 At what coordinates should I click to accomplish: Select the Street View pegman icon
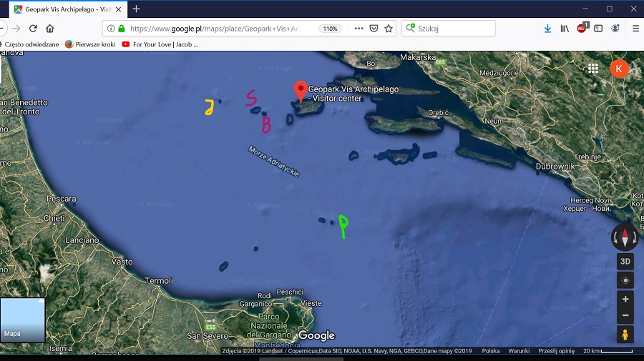click(x=625, y=334)
